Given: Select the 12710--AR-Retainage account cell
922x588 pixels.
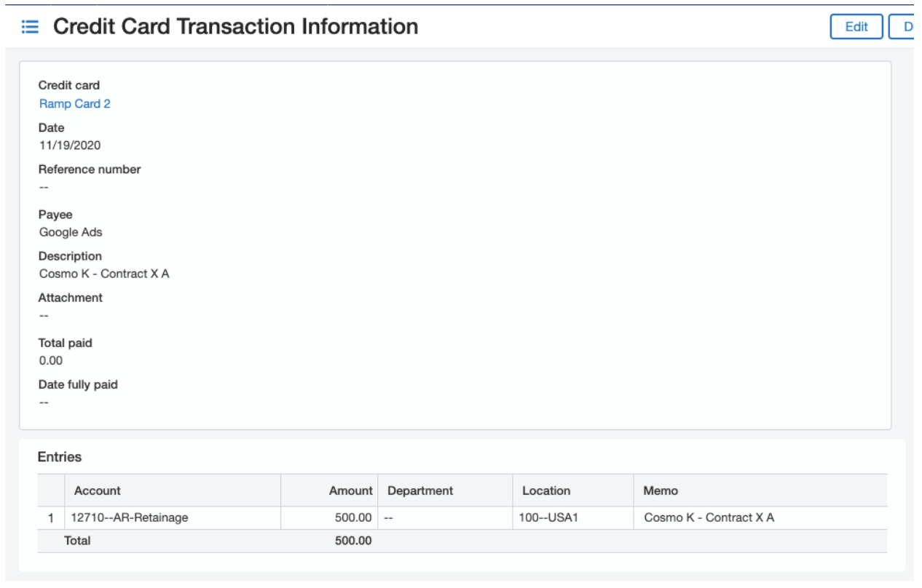Looking at the screenshot, I should click(x=173, y=518).
